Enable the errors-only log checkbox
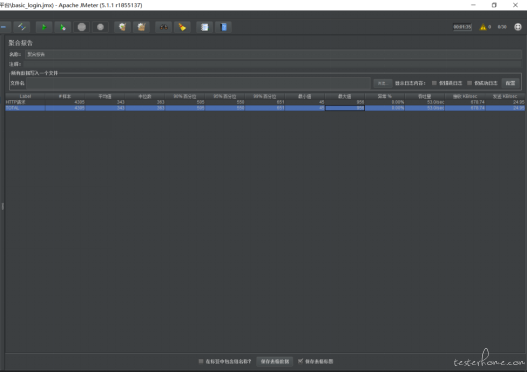 pos(434,83)
